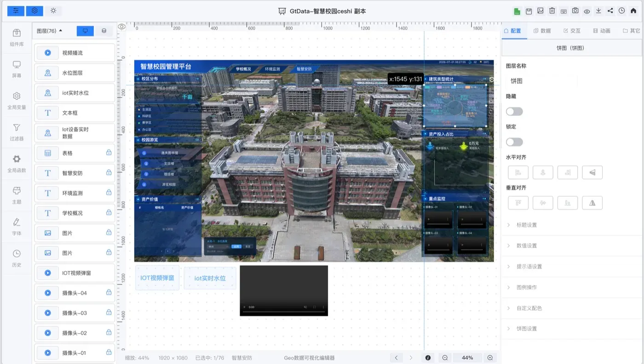Click the eye preview icon in top toolbar
644x364 pixels.
point(587,11)
